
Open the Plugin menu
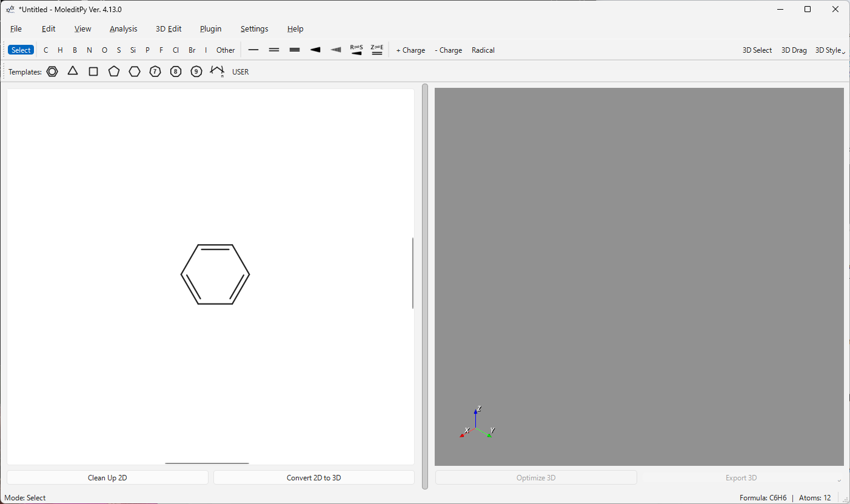tap(211, 28)
